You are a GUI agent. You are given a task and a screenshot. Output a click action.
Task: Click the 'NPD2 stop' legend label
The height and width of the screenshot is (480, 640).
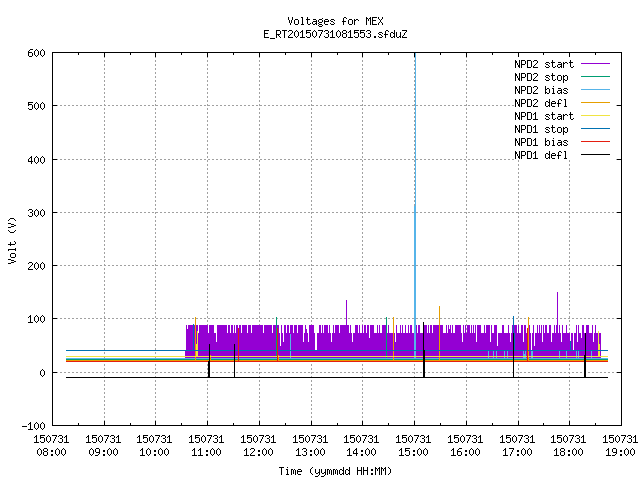pos(541,77)
